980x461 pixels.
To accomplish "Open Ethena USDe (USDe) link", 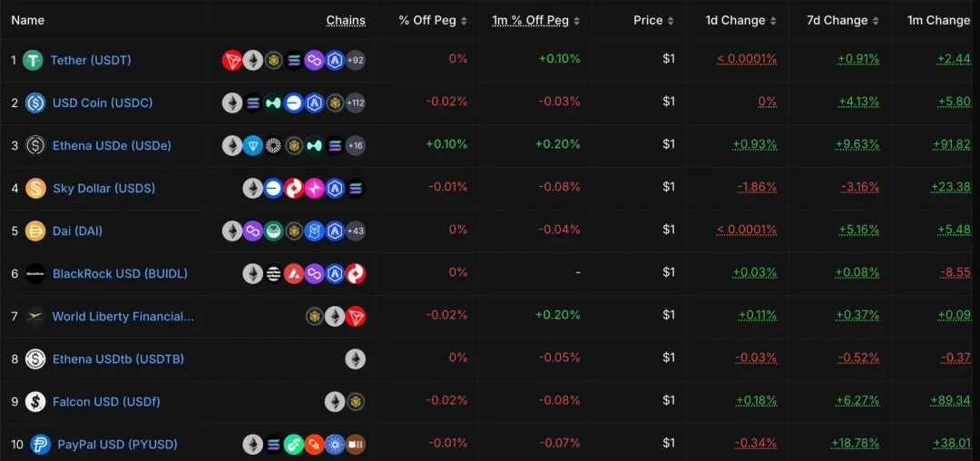I will coord(112,146).
